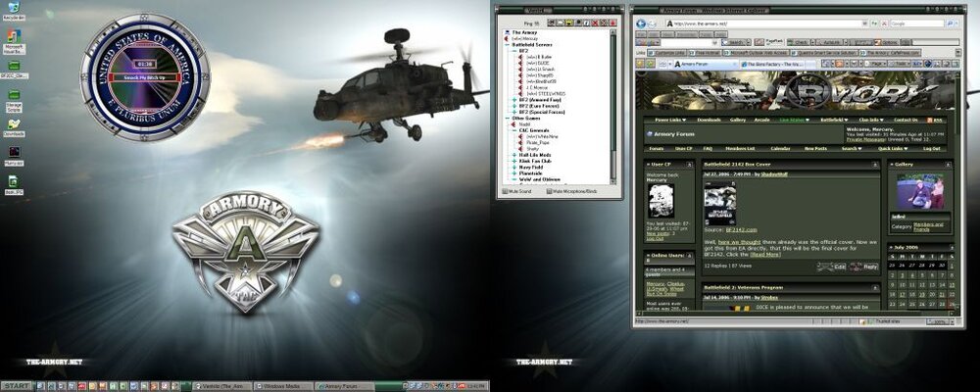Click the Log Out link on forum bar

931,148
